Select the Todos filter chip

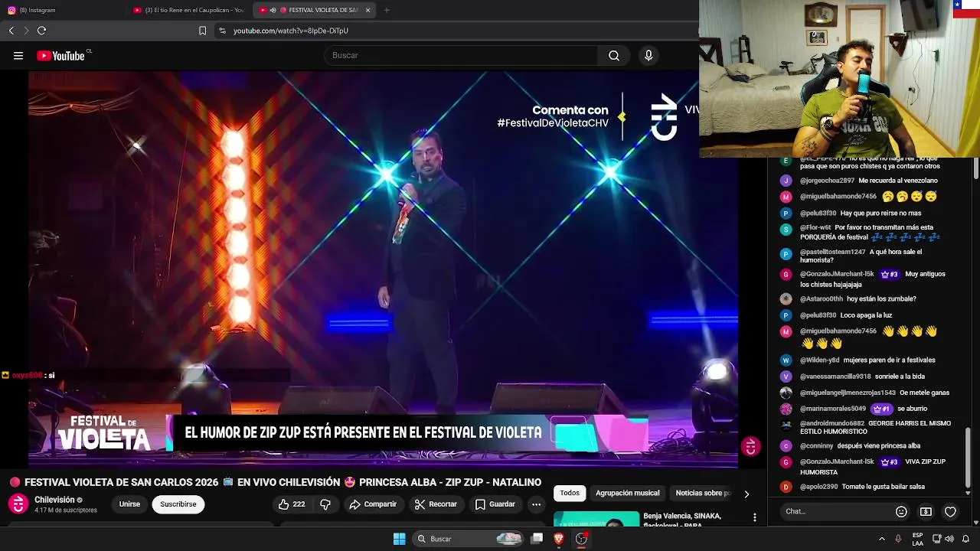[570, 494]
